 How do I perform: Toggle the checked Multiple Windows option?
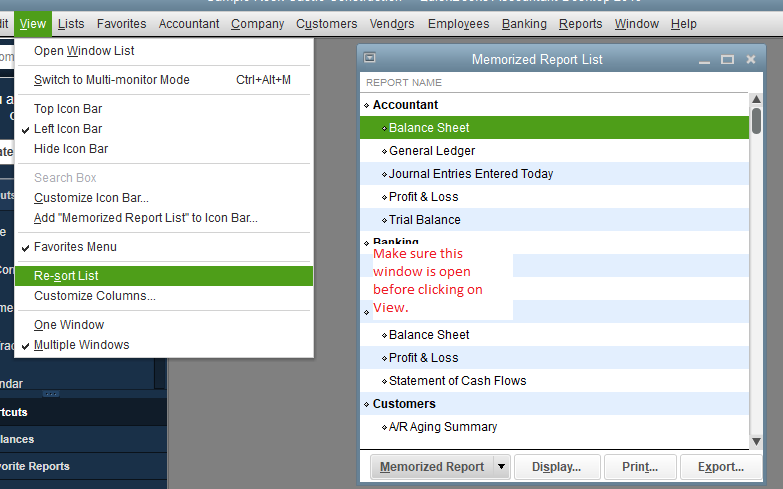164,345
